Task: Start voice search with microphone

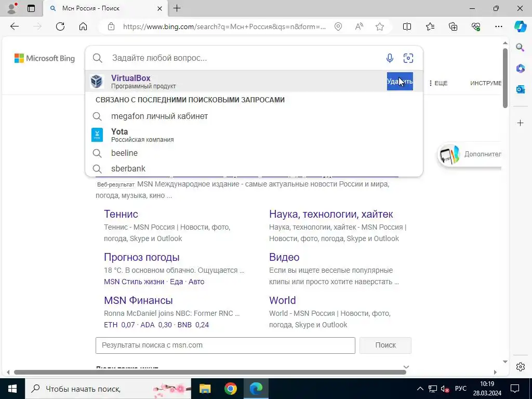Action: [x=390, y=58]
